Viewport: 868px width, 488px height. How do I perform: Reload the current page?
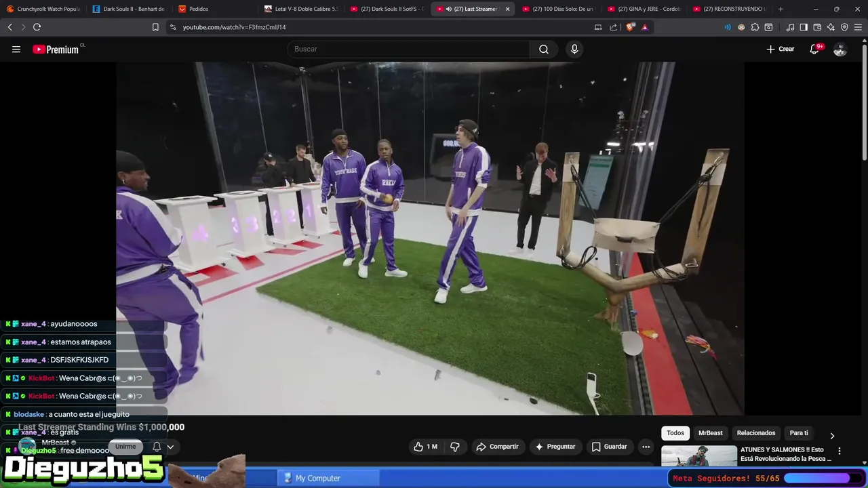(x=37, y=27)
